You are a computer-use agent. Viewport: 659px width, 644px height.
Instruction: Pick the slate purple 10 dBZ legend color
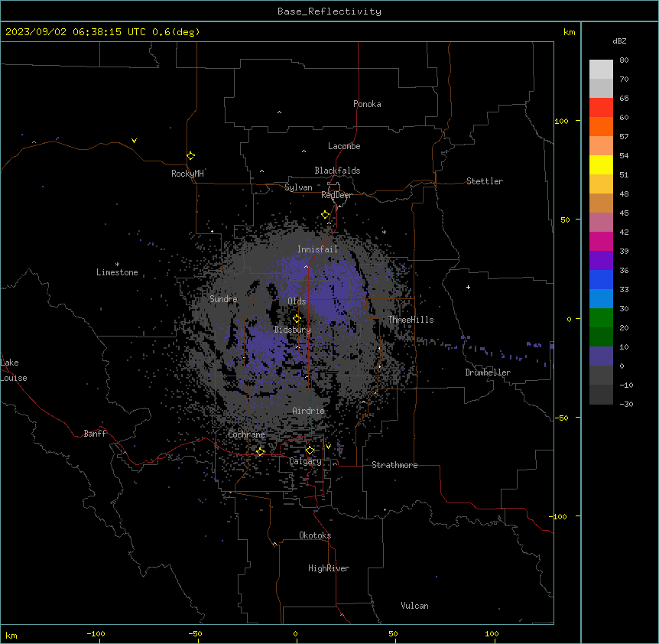click(601, 356)
